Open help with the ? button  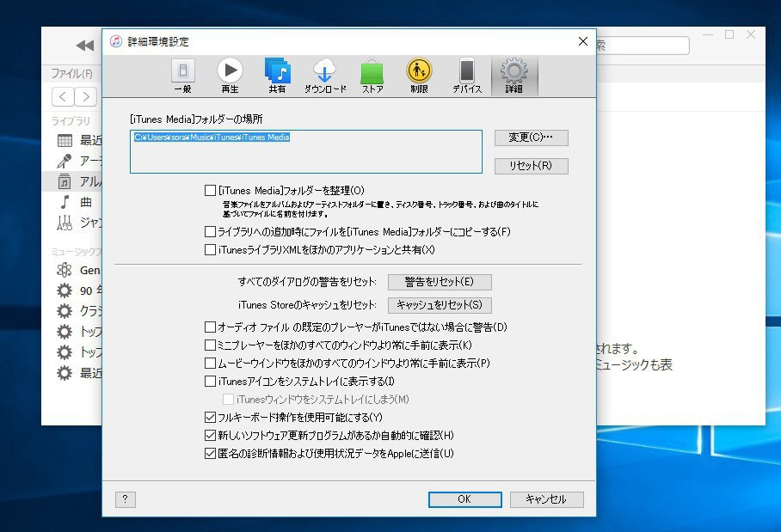point(125,499)
